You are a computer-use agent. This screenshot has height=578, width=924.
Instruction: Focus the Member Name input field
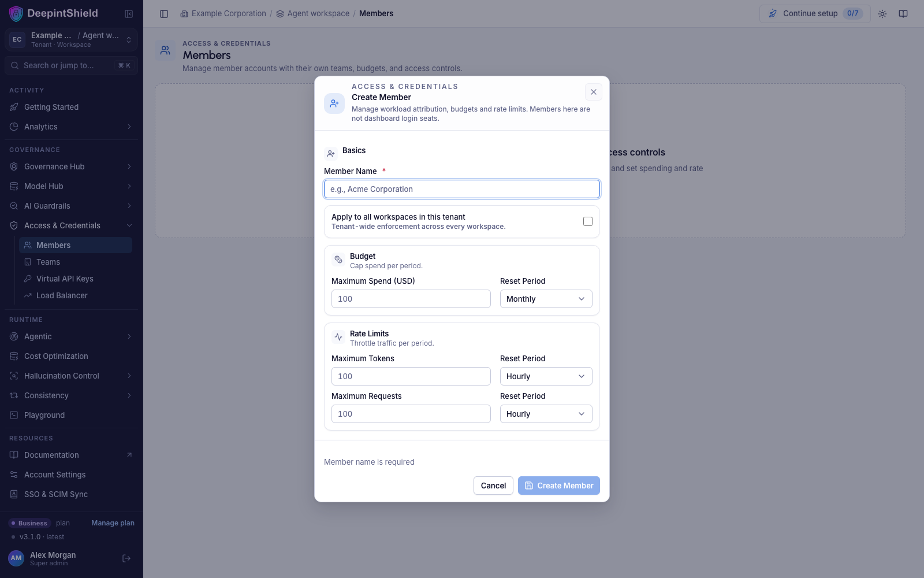click(462, 189)
